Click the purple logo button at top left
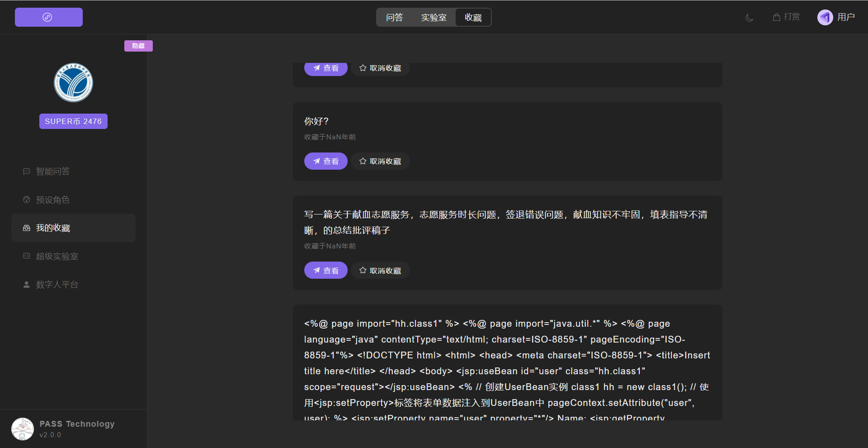868x448 pixels. point(48,17)
